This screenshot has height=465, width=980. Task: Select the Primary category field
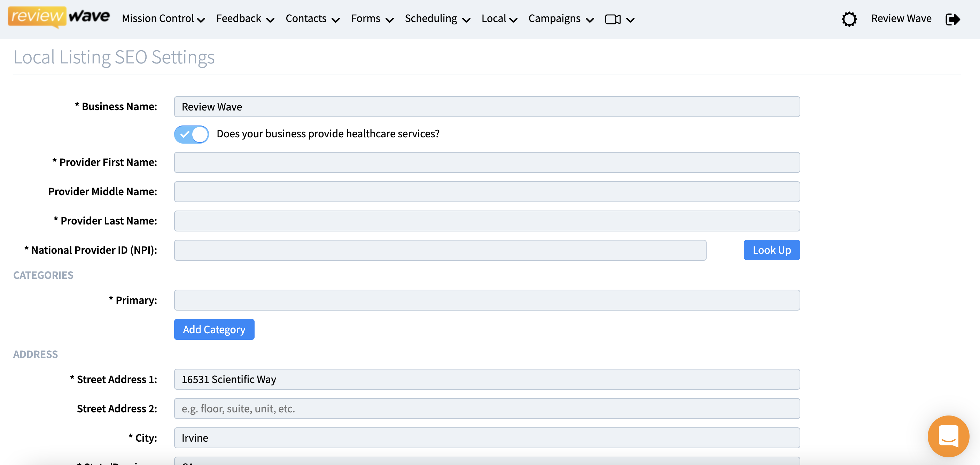(487, 300)
